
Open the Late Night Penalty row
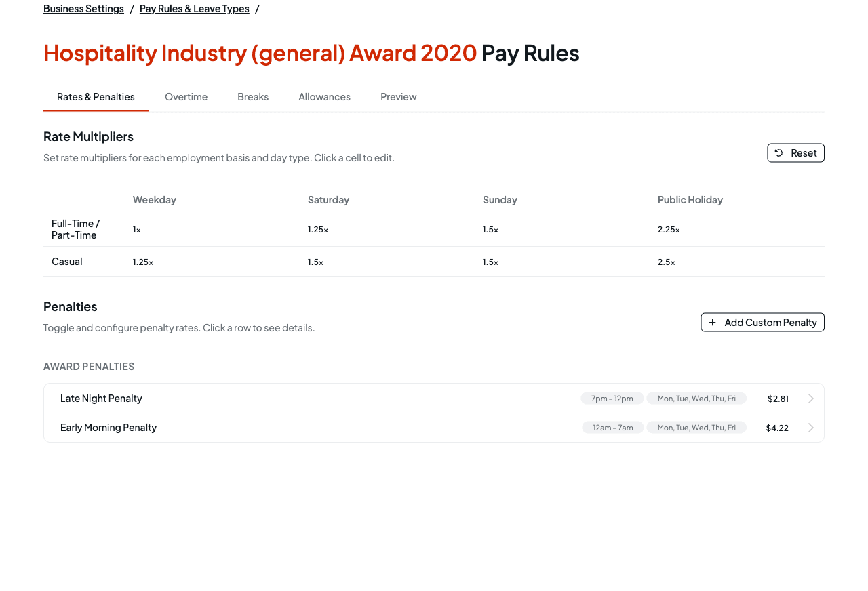(x=434, y=399)
